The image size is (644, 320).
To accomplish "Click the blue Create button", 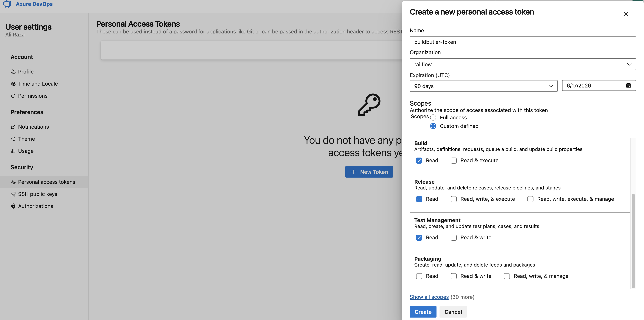I will (x=423, y=312).
